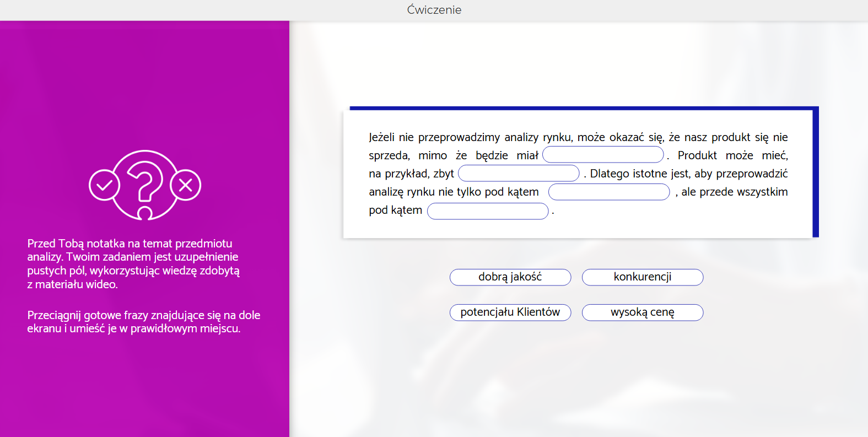This screenshot has height=437, width=868.
Task: Click the "ale przede wszystkim" text in the note
Action: click(734, 192)
